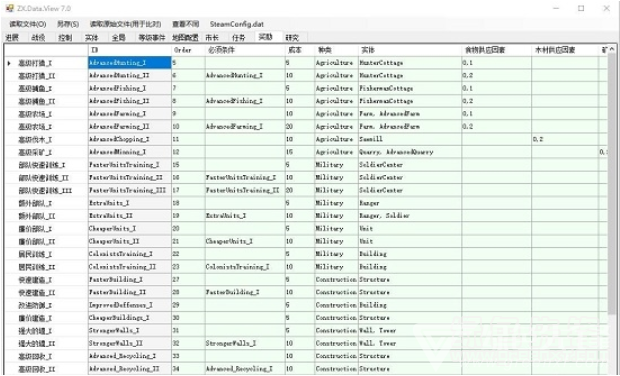The height and width of the screenshot is (376, 620).
Task: Select the 等级事件 tab
Action: (151, 38)
